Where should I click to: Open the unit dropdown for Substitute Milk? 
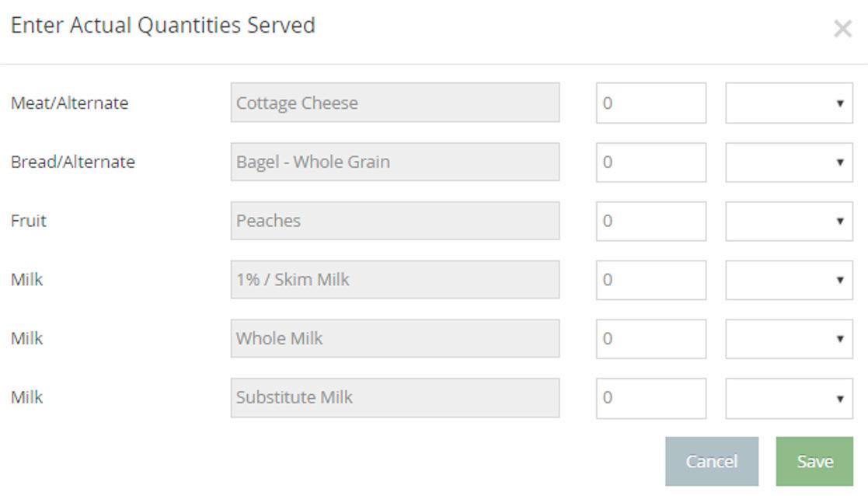[789, 398]
